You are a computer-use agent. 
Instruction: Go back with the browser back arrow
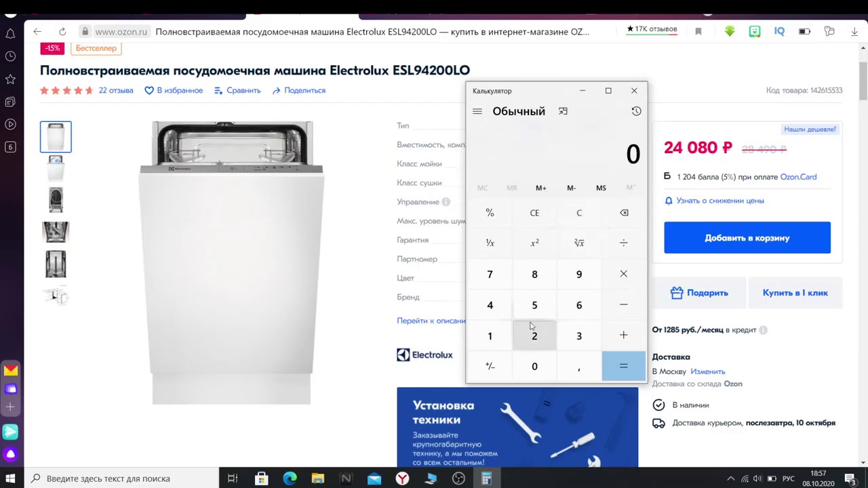(37, 31)
